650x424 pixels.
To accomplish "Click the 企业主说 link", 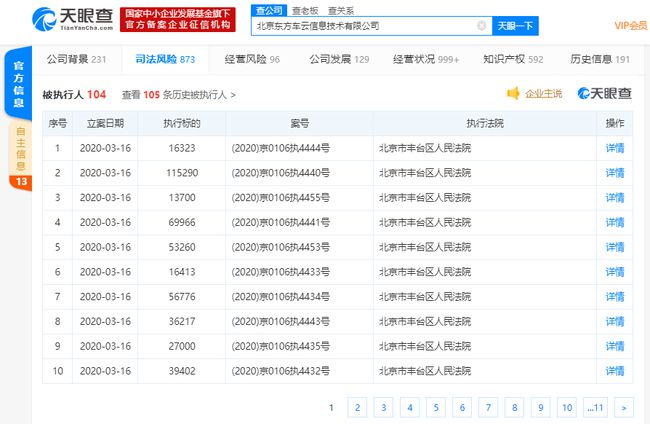I will coord(543,94).
